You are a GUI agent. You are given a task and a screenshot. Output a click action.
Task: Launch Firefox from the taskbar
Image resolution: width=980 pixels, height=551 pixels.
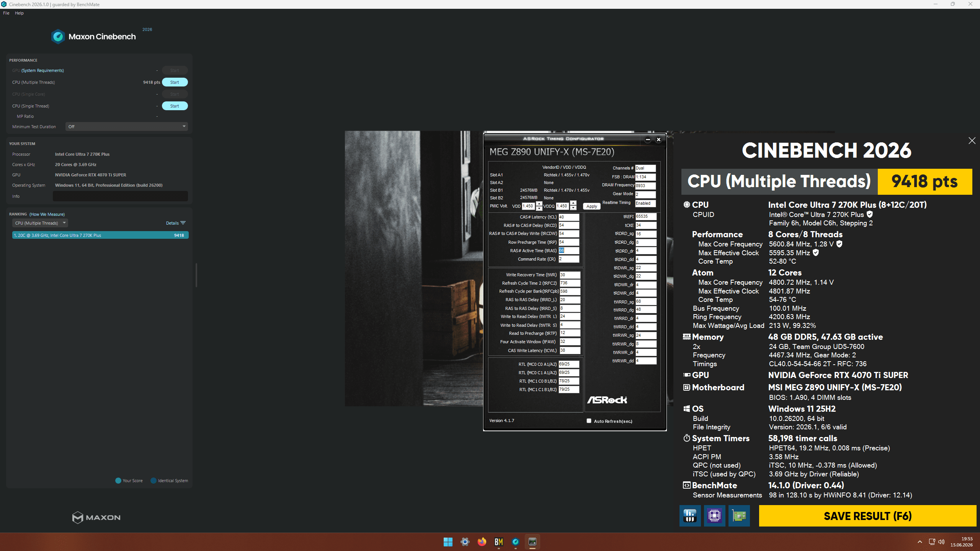(482, 542)
